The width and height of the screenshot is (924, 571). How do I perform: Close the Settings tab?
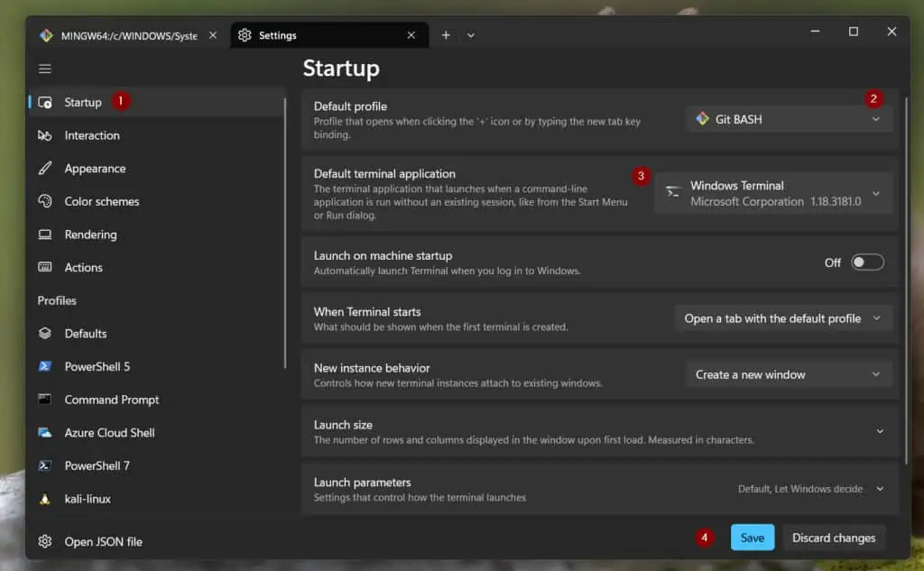411,35
